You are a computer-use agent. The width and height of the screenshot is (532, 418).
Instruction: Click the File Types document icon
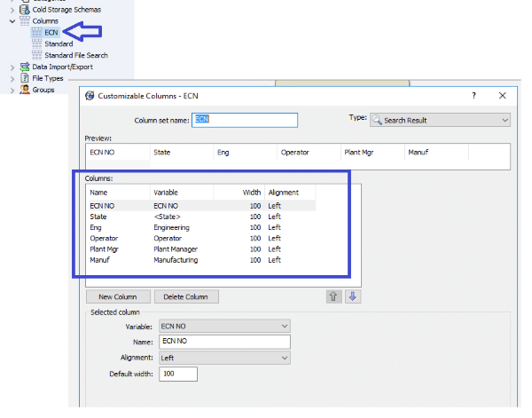tap(25, 78)
